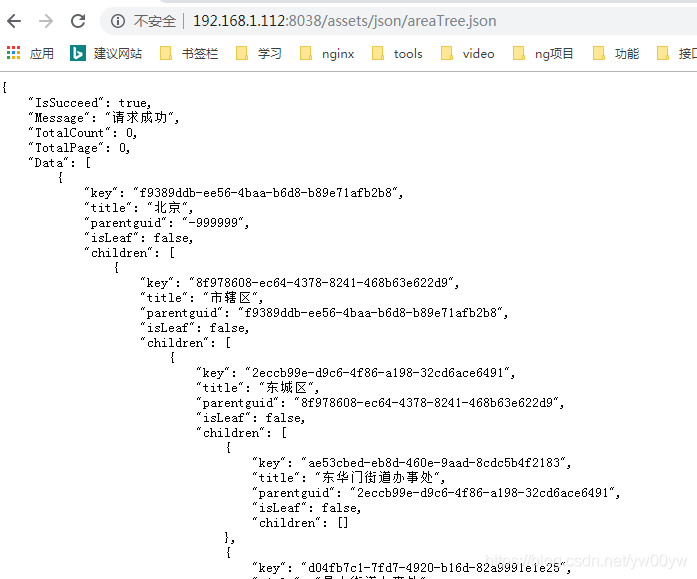Click the 不安全 security label
Image resolution: width=697 pixels, height=579 pixels.
coord(155,21)
